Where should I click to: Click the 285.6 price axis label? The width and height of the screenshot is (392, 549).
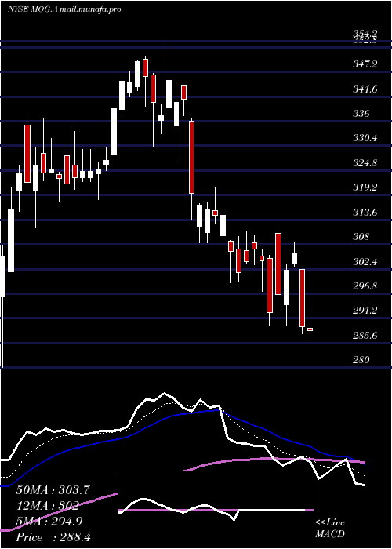(x=365, y=336)
